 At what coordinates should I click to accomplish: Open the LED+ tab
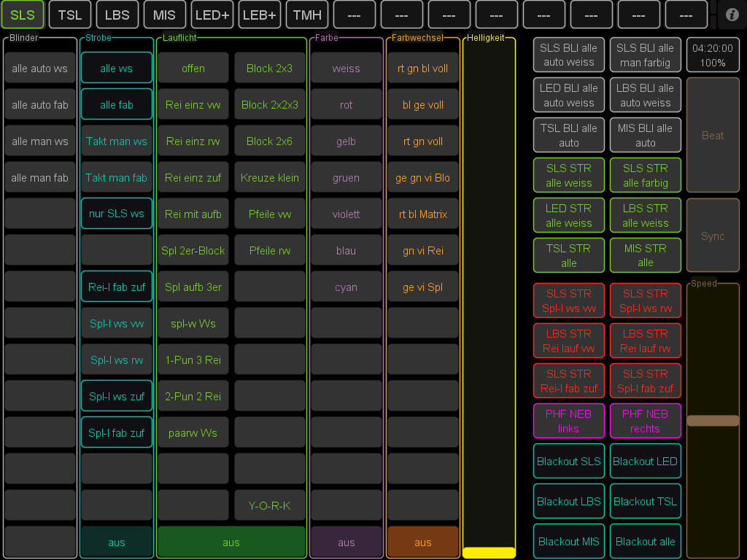point(212,15)
